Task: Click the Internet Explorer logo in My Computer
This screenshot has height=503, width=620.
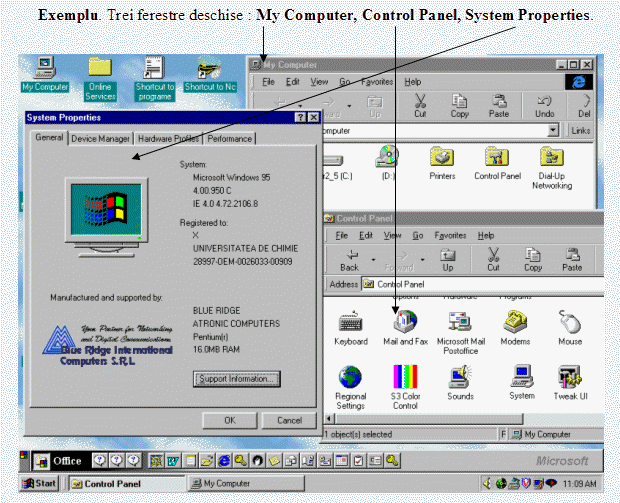Action: (578, 82)
